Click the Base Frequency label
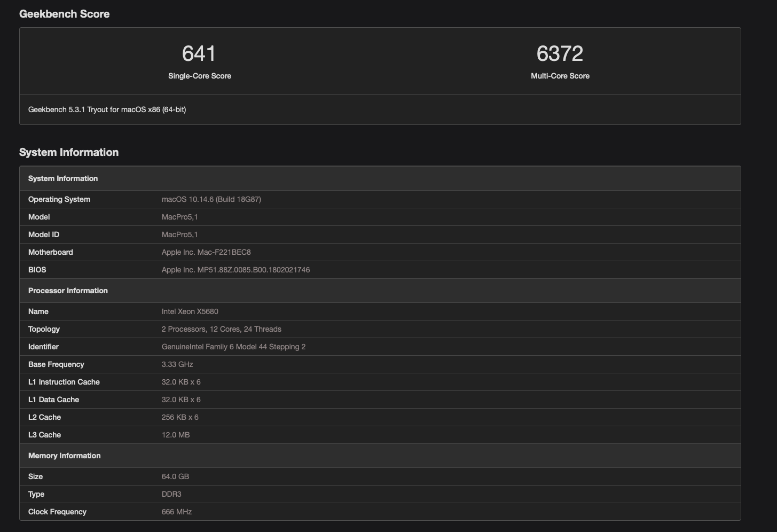 point(56,364)
